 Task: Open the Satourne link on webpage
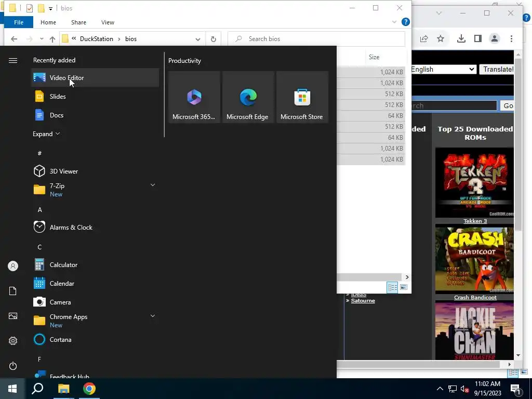[363, 301]
